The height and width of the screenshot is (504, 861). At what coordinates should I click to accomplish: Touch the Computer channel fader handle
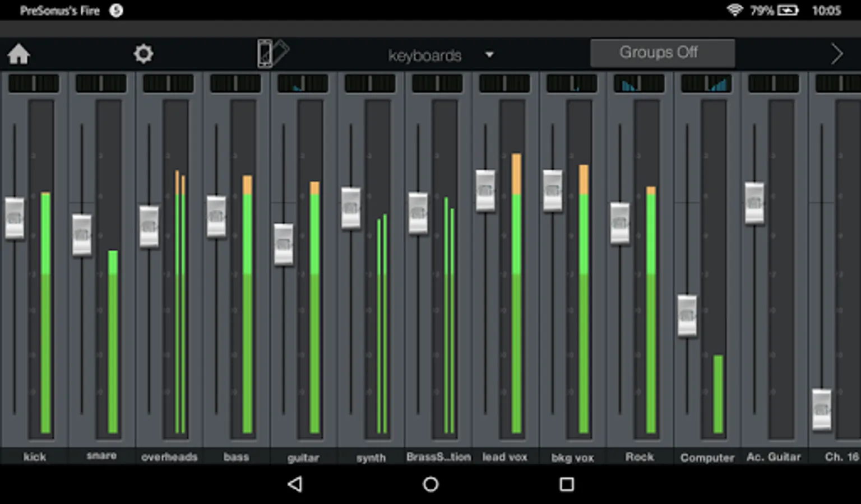(x=687, y=315)
